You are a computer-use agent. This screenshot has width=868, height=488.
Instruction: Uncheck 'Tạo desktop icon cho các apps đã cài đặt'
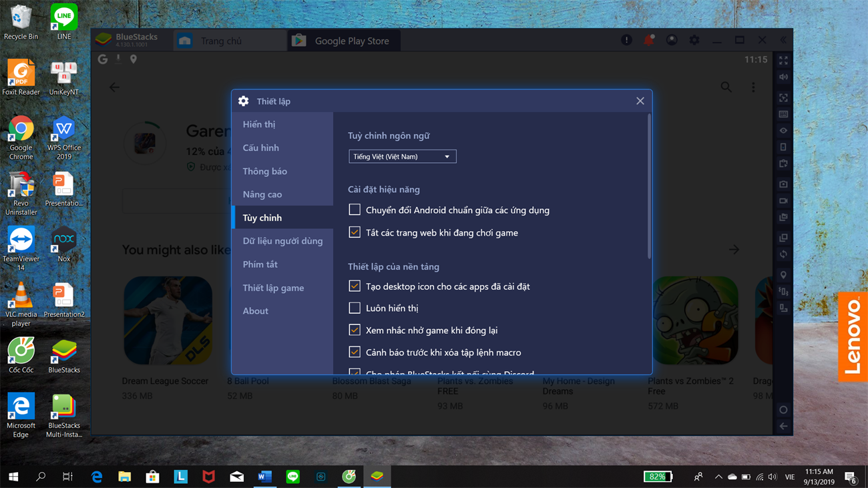tap(355, 286)
